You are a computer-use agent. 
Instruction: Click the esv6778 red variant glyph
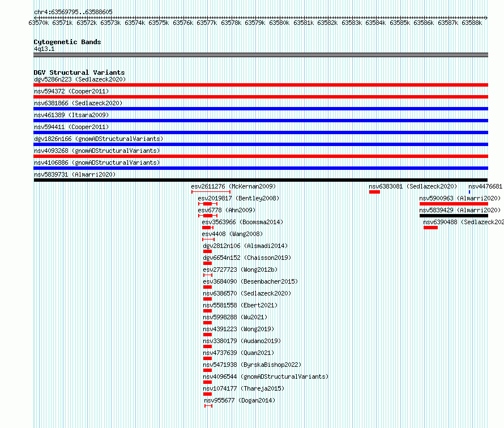[208, 216]
